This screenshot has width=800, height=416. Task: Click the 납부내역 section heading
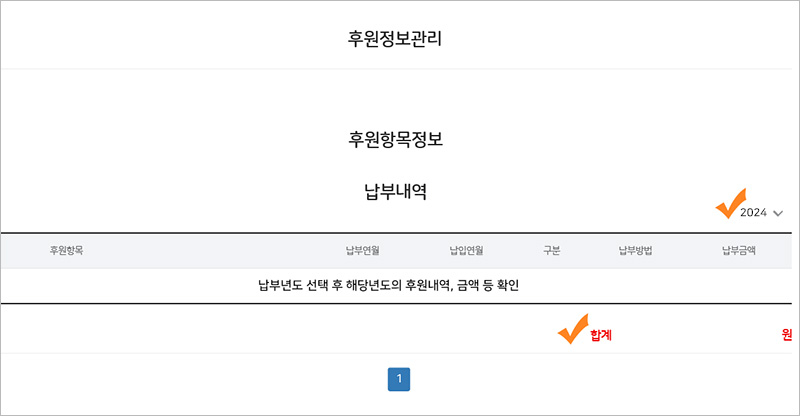pos(395,191)
